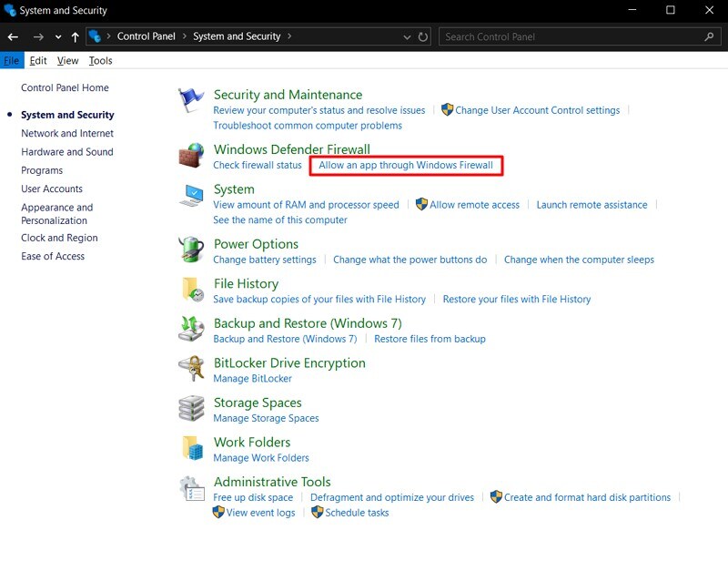Click the shield icon beside Schedule tasks
728x561 pixels.
[317, 512]
